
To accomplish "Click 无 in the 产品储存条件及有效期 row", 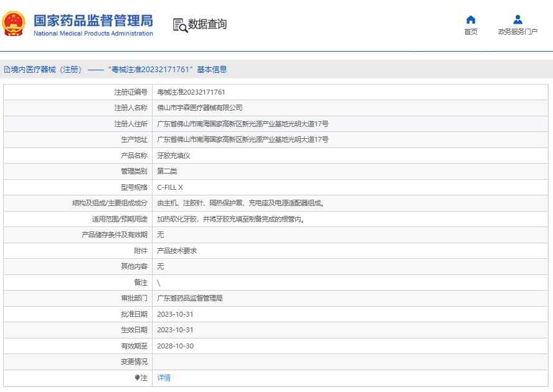I will pos(161,235).
